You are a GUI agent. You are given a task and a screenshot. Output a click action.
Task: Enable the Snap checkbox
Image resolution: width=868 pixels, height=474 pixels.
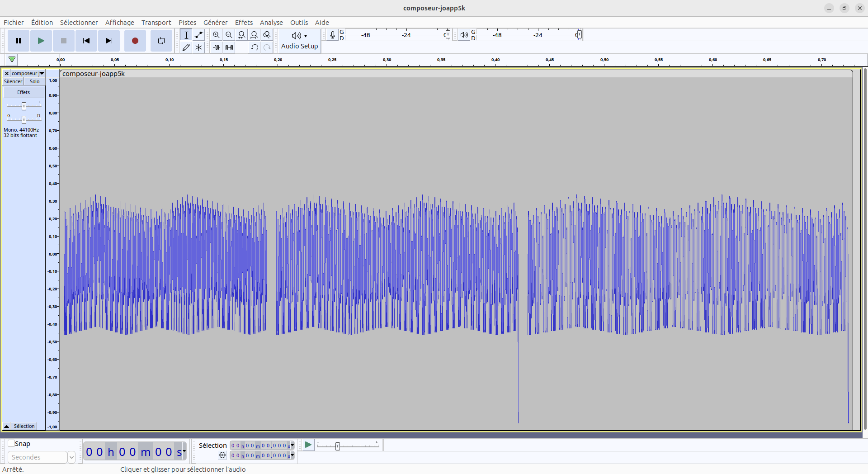tap(11, 444)
